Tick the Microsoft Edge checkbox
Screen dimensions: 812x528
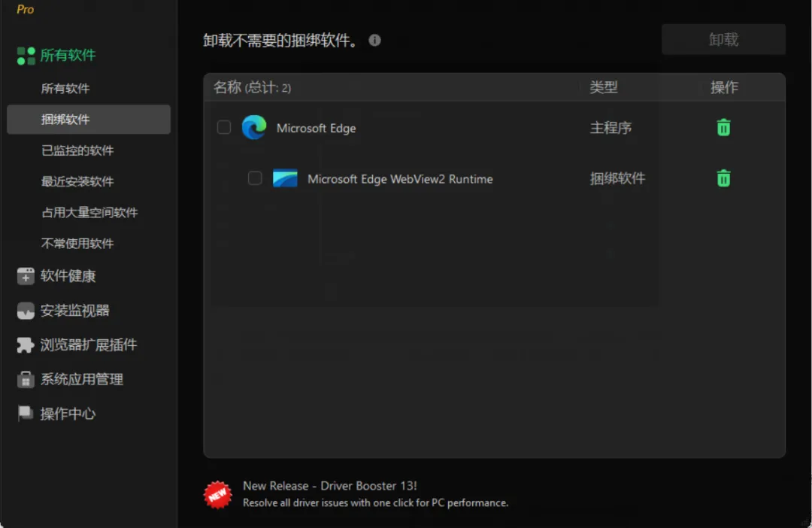tap(224, 127)
